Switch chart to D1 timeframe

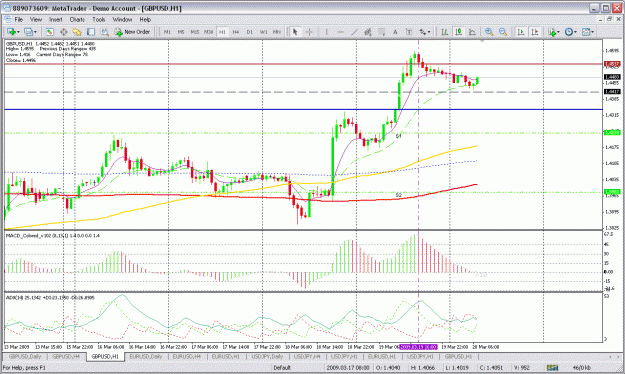point(250,32)
